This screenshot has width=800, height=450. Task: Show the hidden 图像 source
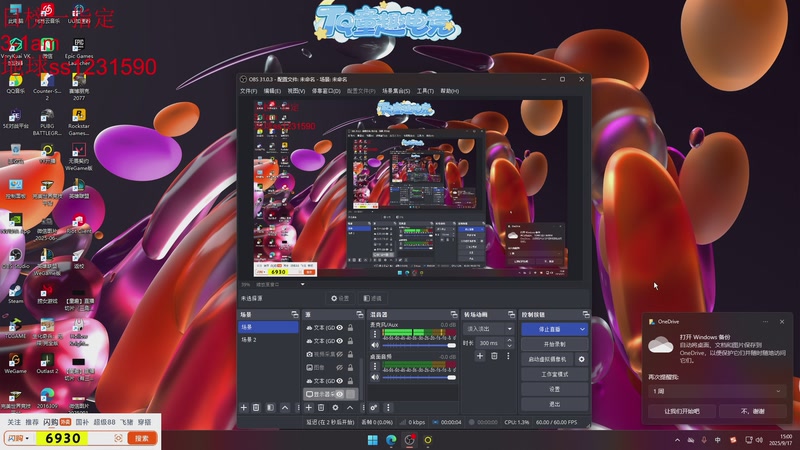340,367
